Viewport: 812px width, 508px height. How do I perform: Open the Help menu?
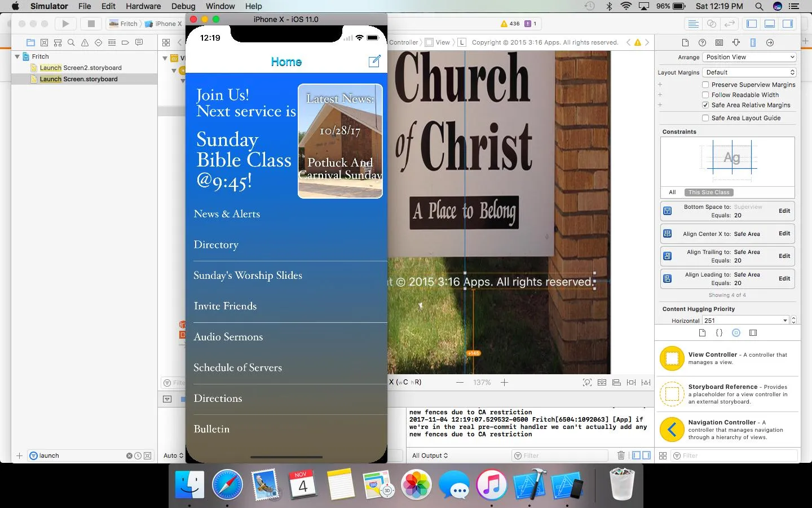(253, 6)
